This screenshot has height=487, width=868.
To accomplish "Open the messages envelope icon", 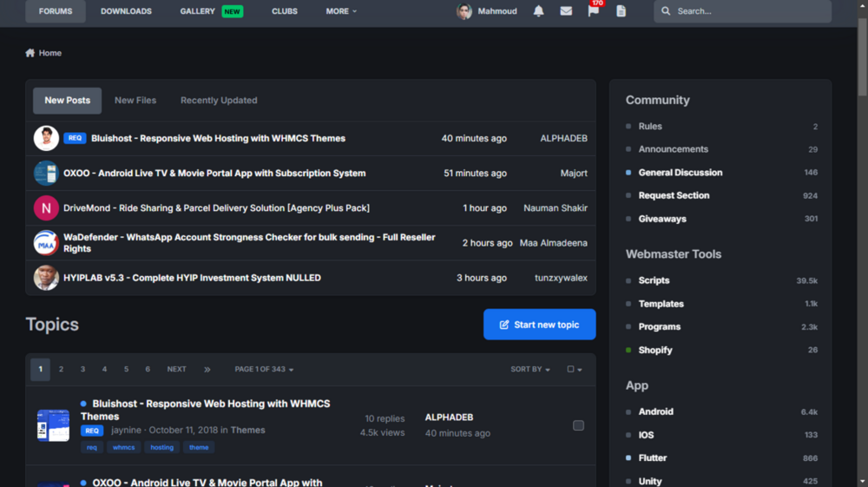I will pos(566,11).
